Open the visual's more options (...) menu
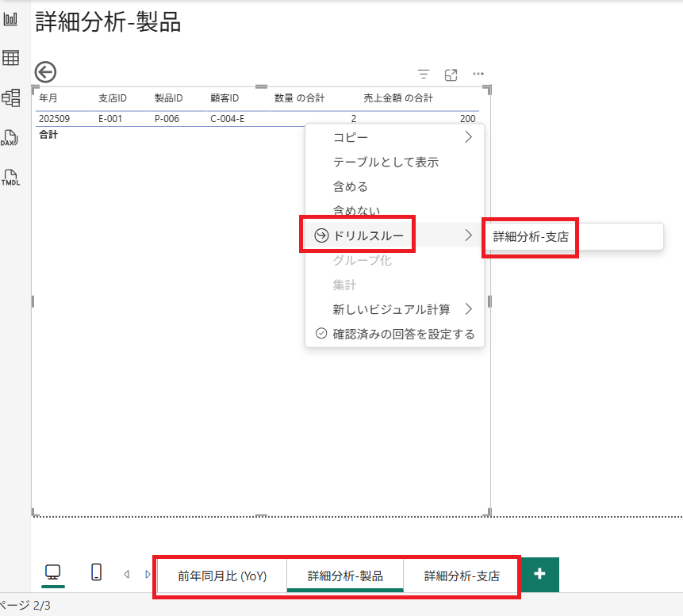This screenshot has width=683, height=616. tap(478, 74)
